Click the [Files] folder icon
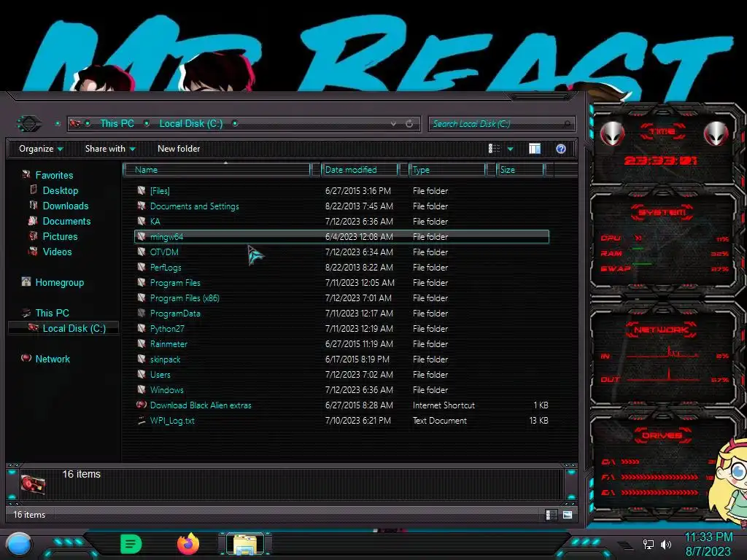 click(x=141, y=190)
